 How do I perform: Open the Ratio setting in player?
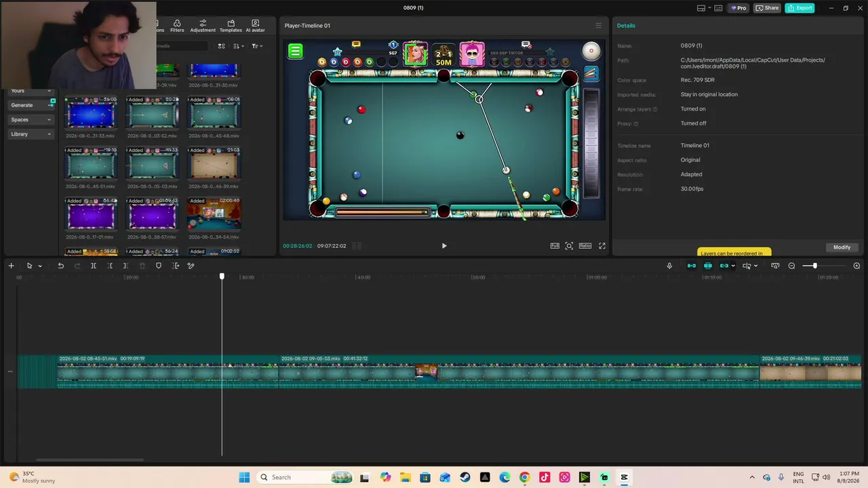click(x=585, y=246)
